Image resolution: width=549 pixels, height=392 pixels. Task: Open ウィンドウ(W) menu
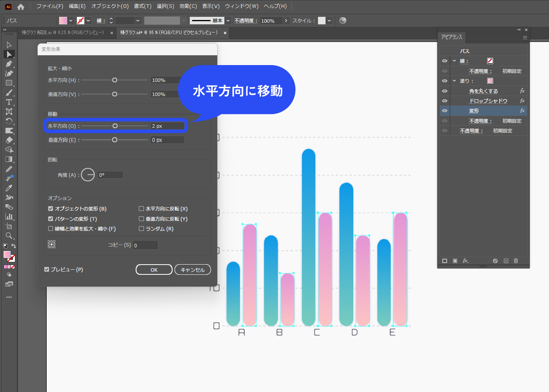(x=242, y=6)
